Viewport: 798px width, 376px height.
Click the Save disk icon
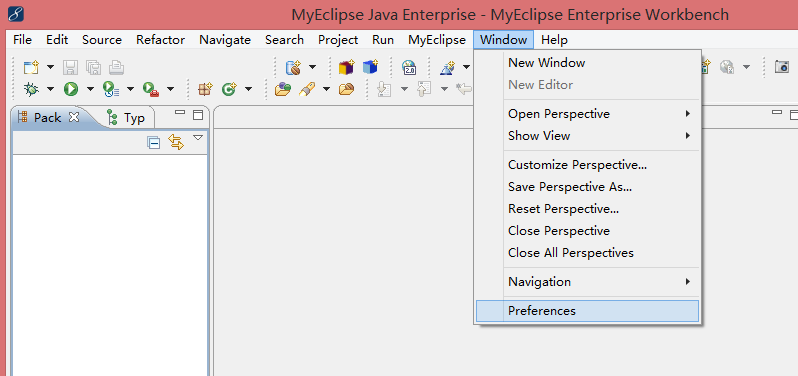point(70,67)
